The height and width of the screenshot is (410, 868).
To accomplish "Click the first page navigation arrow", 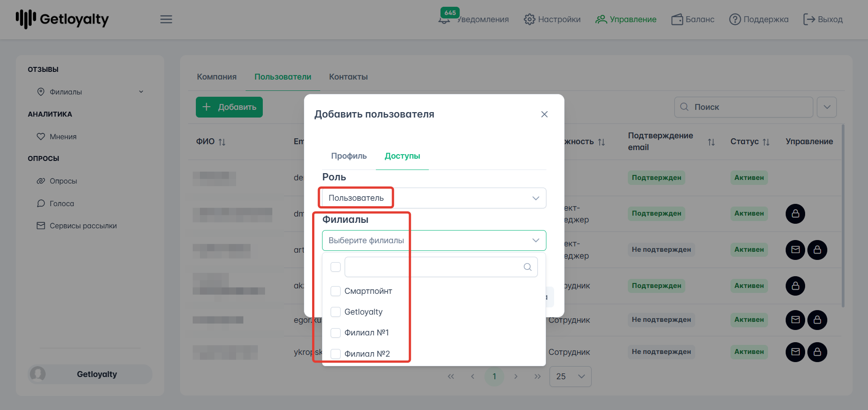I will click(x=451, y=377).
